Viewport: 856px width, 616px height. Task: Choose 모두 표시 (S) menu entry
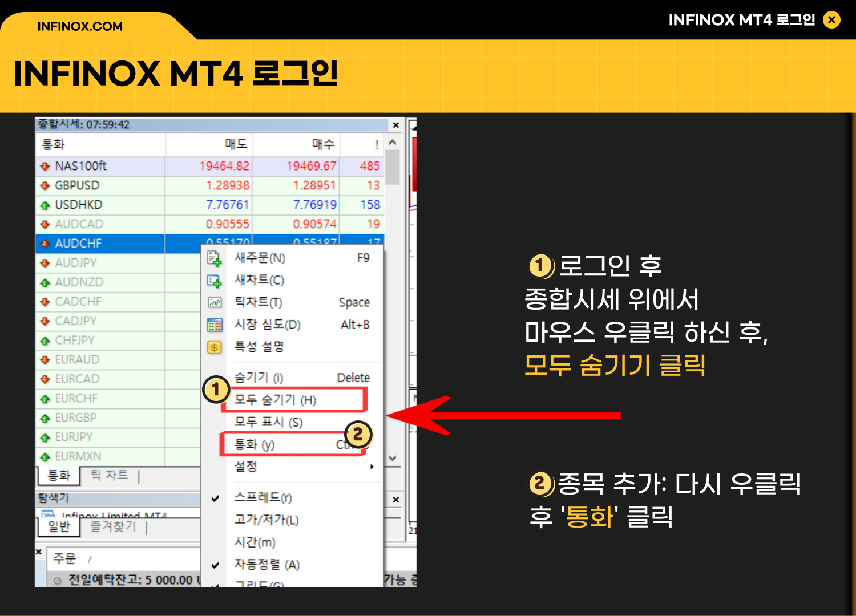293,423
